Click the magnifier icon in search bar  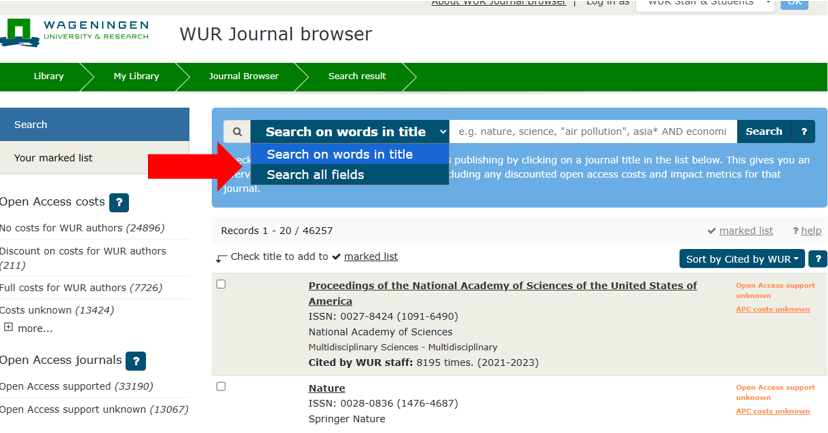pos(237,132)
